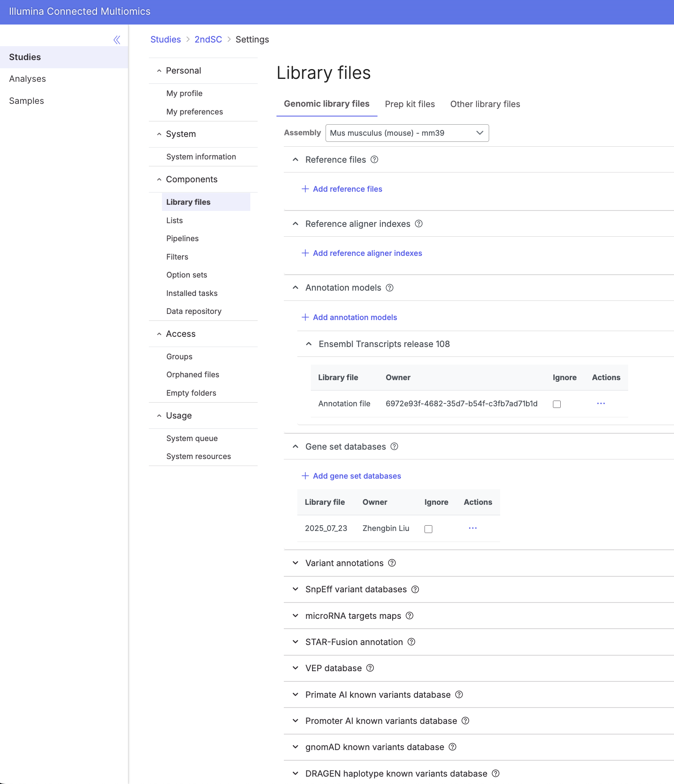The height and width of the screenshot is (784, 674).
Task: Click help icon next to VEP database
Action: coord(370,668)
